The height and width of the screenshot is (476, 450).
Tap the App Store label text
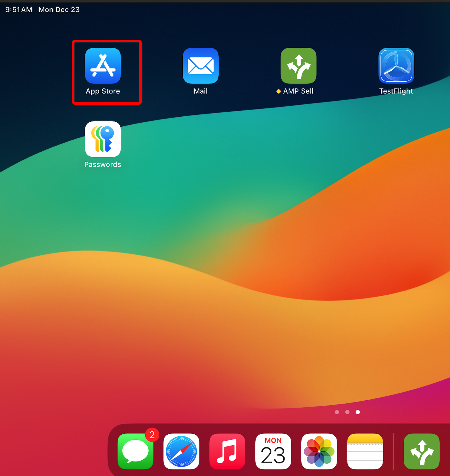tap(103, 91)
